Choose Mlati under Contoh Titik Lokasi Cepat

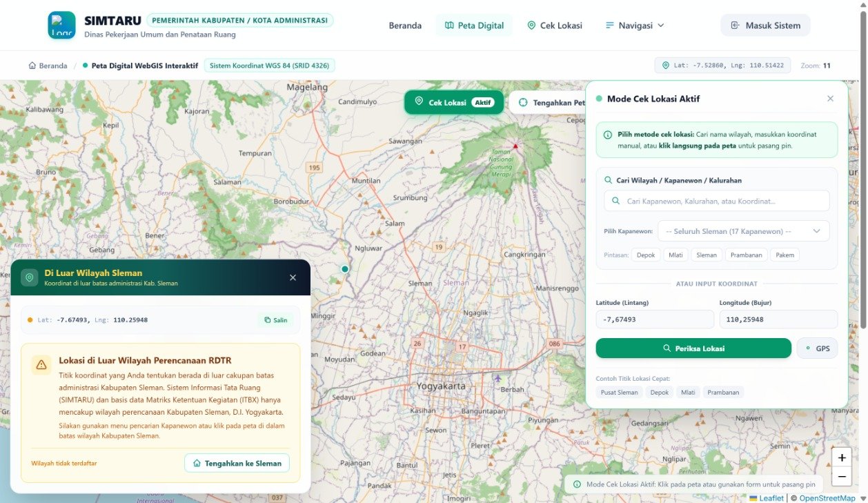(x=688, y=392)
